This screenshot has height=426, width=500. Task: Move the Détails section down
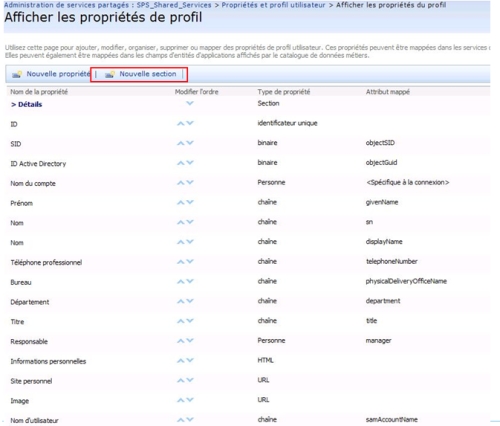point(190,103)
